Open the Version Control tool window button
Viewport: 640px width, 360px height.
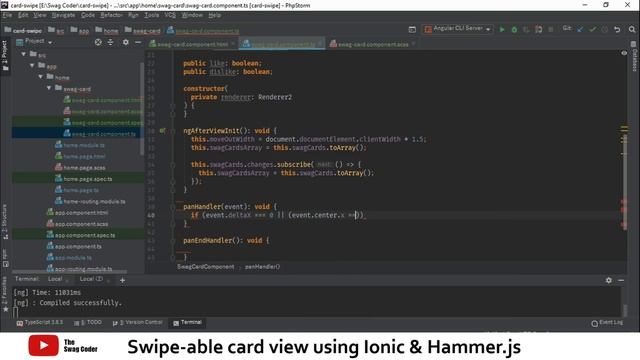coord(138,323)
